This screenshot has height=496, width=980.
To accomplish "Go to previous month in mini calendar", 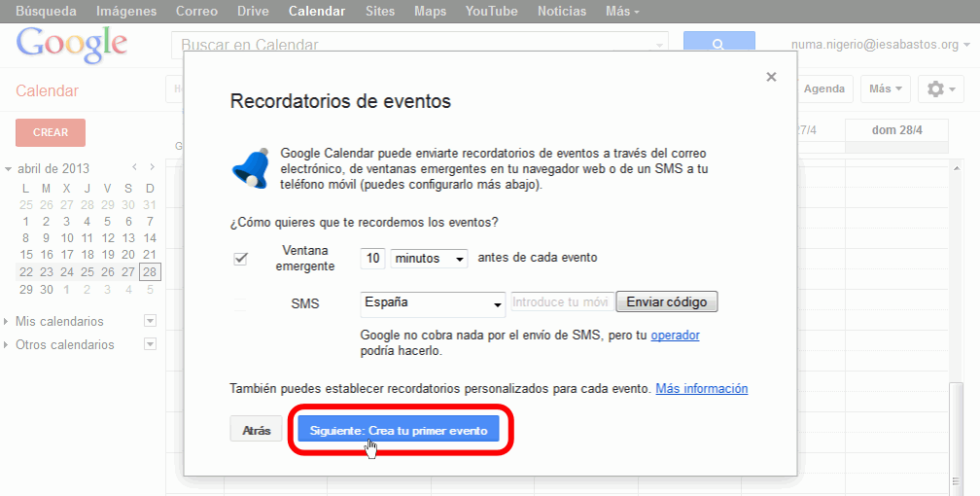I will 134,167.
